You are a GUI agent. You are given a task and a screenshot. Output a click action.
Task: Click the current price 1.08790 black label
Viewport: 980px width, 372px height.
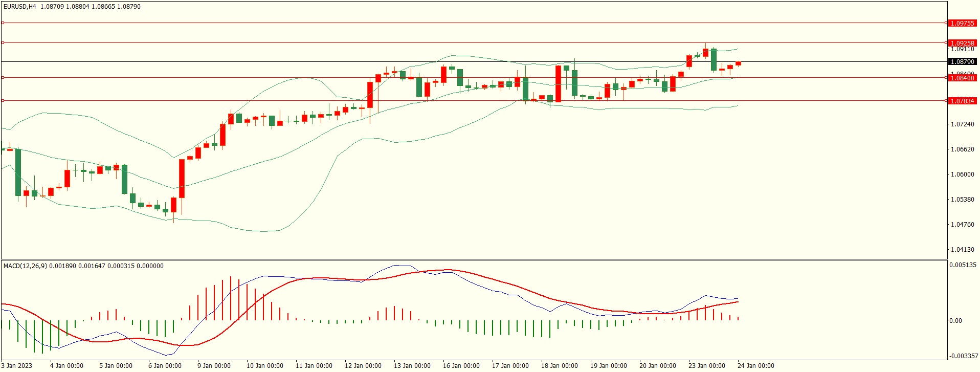point(962,62)
